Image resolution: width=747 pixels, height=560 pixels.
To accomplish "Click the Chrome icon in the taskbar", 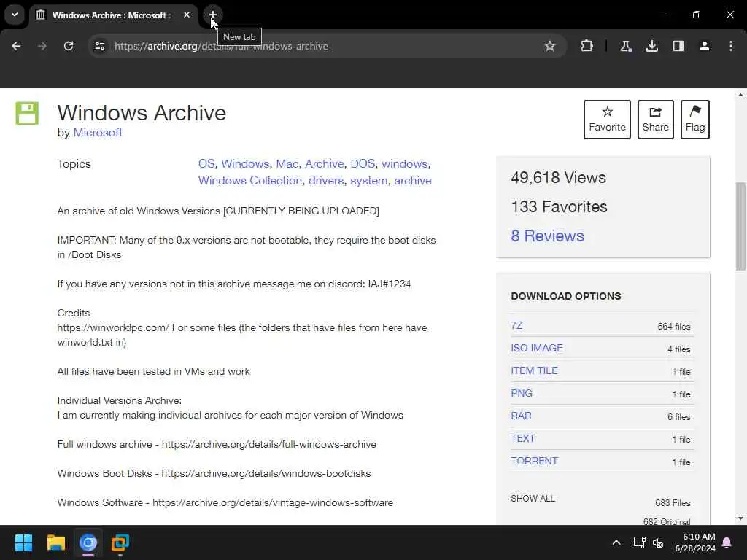I will click(x=88, y=542).
